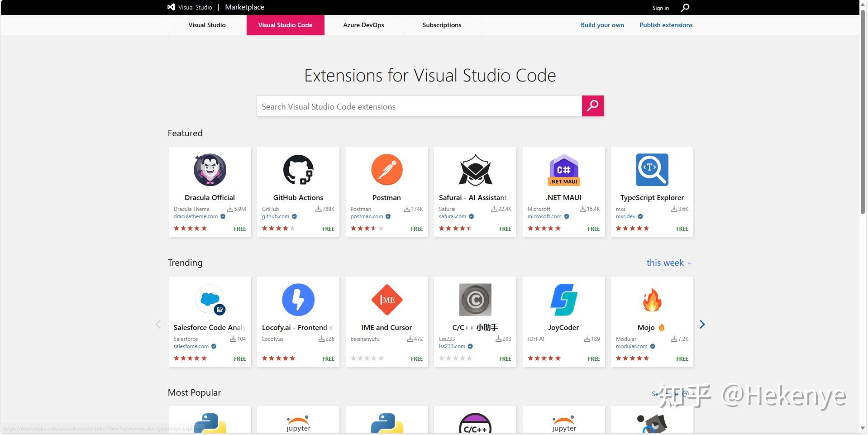Viewport: 868px width, 435px height.
Task: Open the 'this week' trending filter dropdown
Action: click(x=668, y=263)
